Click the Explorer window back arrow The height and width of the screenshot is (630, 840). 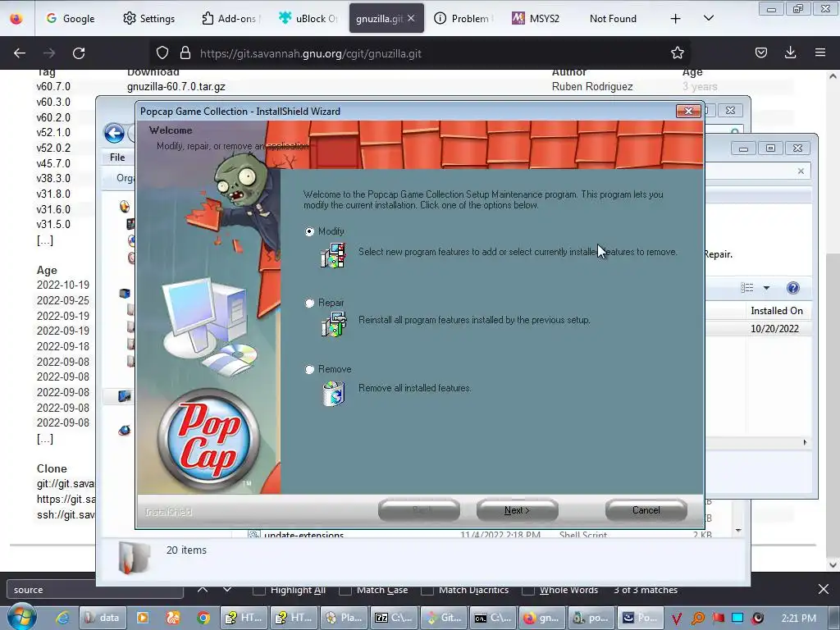[114, 133]
